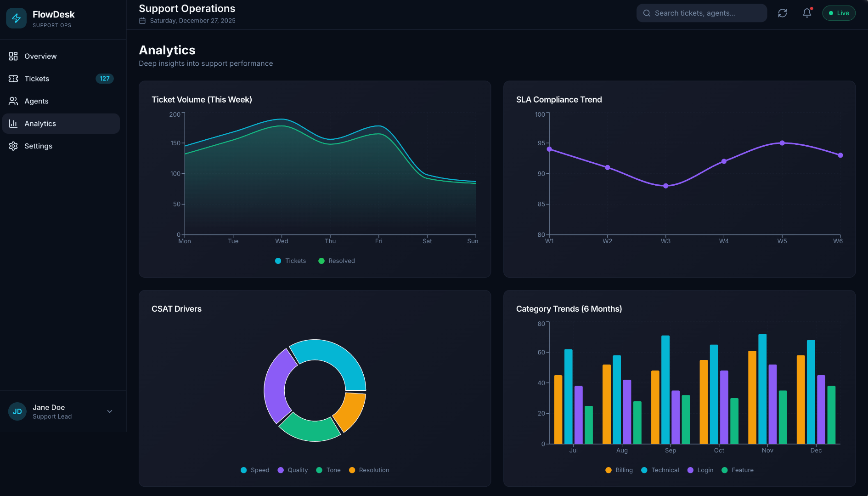Click the calendar icon beside the date

(142, 21)
